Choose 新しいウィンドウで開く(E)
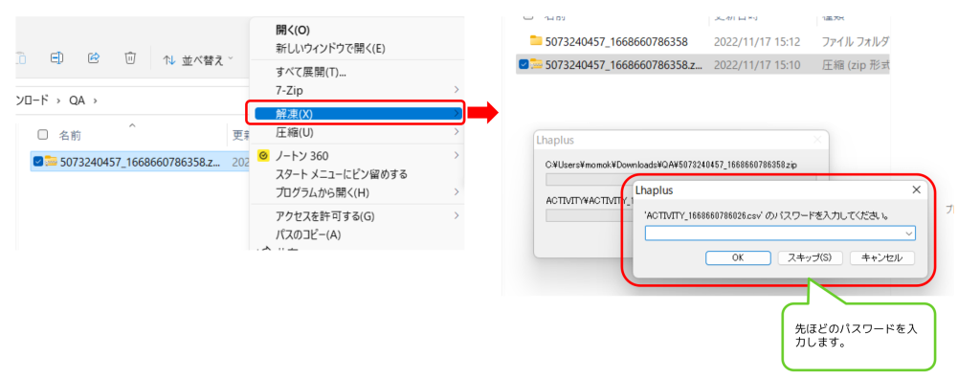Screen dimensions: 980x379 330,48
